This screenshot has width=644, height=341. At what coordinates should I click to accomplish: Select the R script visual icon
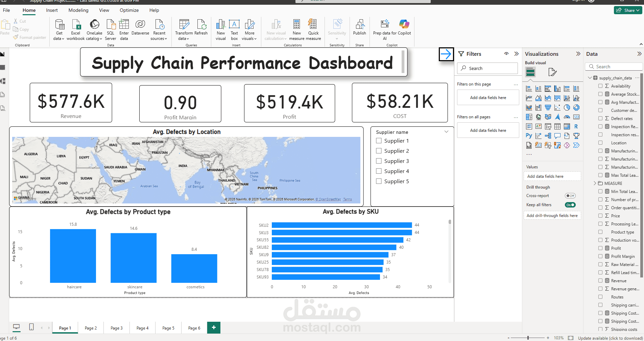[x=576, y=126]
